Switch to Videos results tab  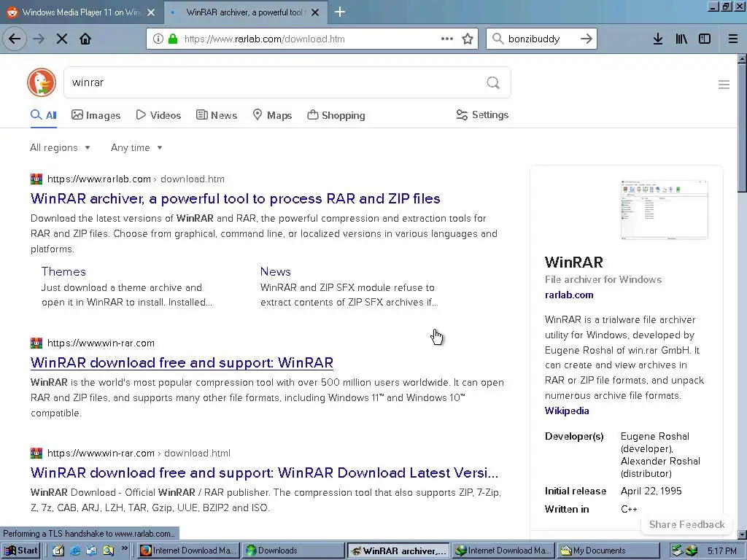point(158,115)
